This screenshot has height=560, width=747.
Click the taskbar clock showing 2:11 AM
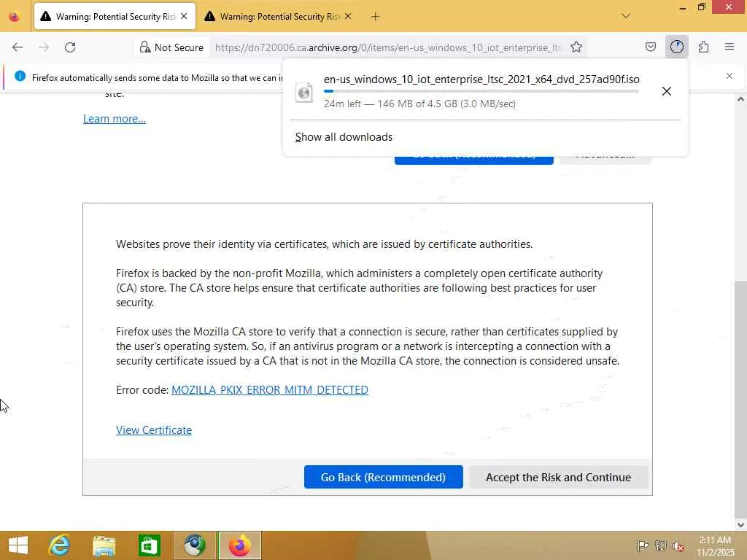coord(715,546)
